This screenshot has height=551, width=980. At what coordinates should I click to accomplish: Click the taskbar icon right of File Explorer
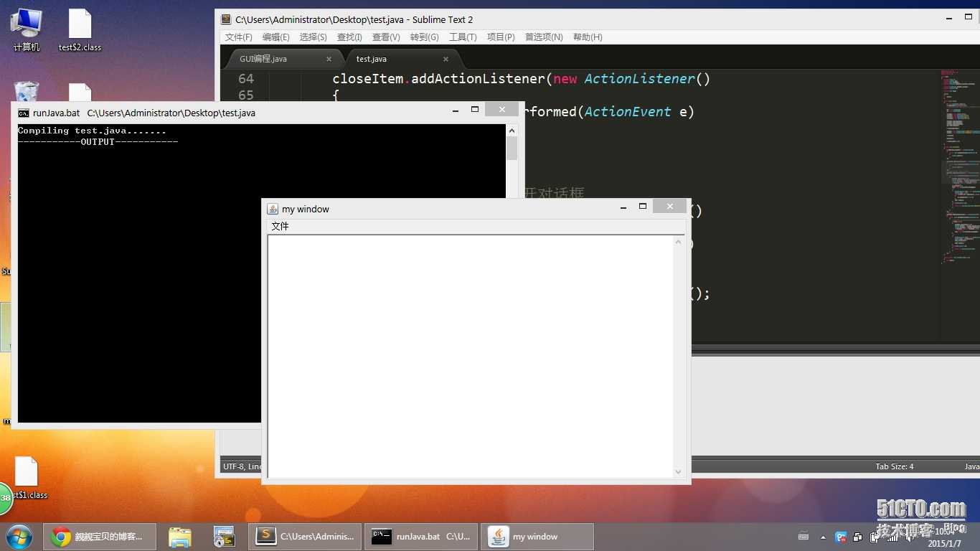point(225,537)
